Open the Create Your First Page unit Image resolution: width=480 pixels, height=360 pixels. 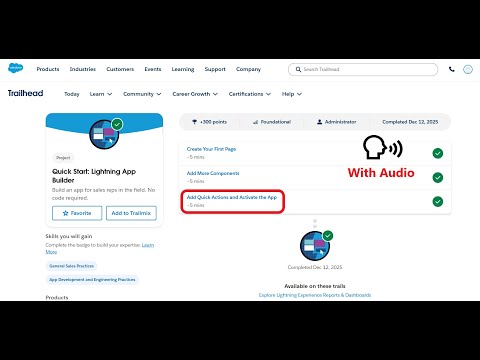pyautogui.click(x=211, y=149)
